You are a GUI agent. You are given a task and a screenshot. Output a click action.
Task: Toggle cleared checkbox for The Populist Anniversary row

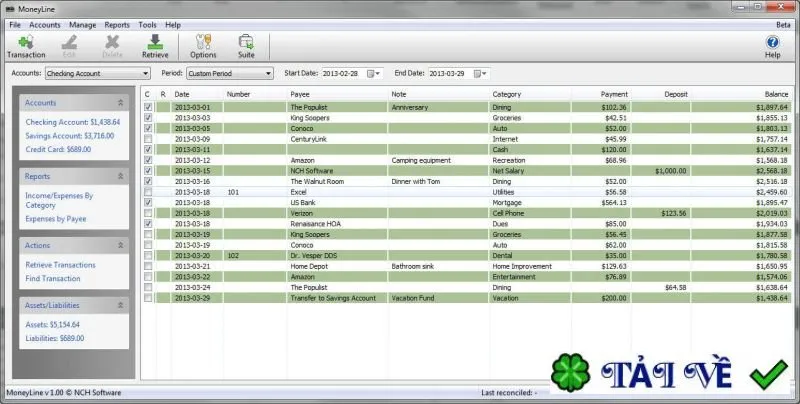pyautogui.click(x=148, y=108)
